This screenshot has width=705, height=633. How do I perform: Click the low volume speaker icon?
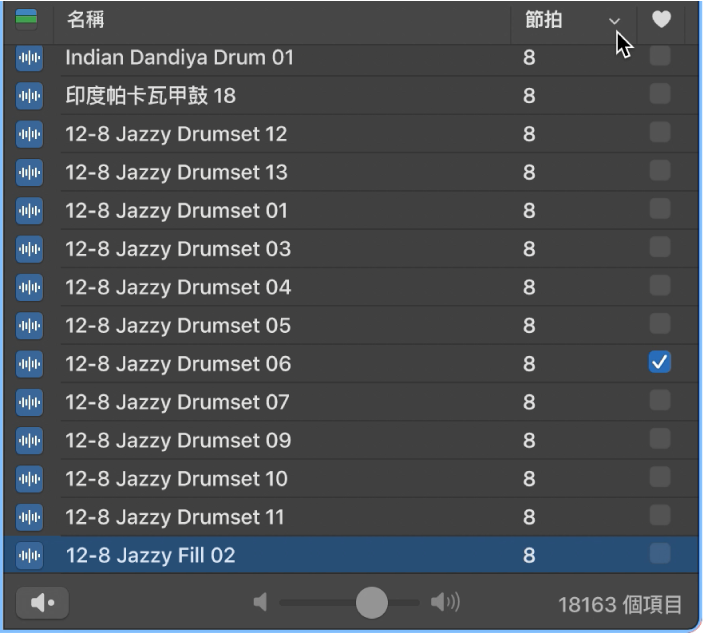click(x=260, y=602)
